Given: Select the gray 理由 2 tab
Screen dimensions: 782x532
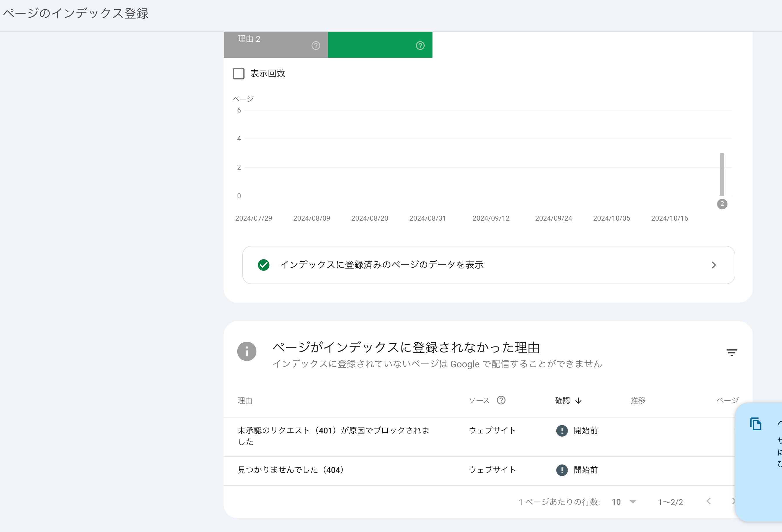Looking at the screenshot, I should tap(269, 45).
